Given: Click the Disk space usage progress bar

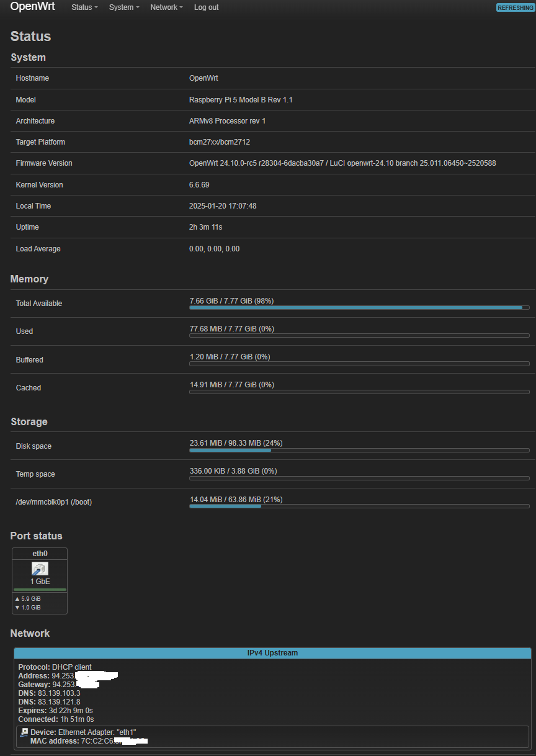Looking at the screenshot, I should point(359,450).
